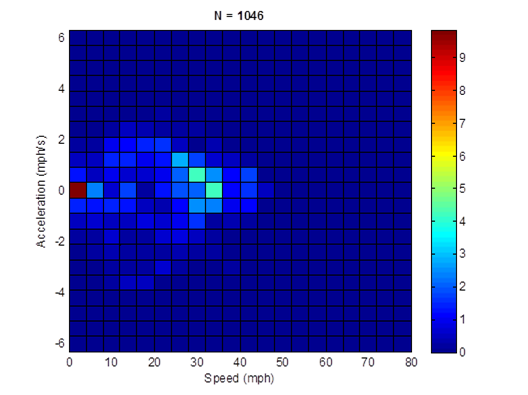Screen dimensions: 528x395
Task: Click the colorbar tick label 9
Action: point(462,58)
